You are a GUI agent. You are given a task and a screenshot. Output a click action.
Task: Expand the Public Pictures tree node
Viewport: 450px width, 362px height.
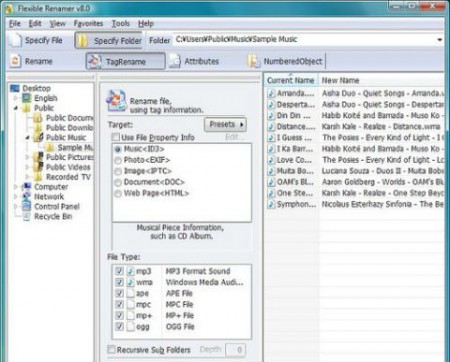28,157
